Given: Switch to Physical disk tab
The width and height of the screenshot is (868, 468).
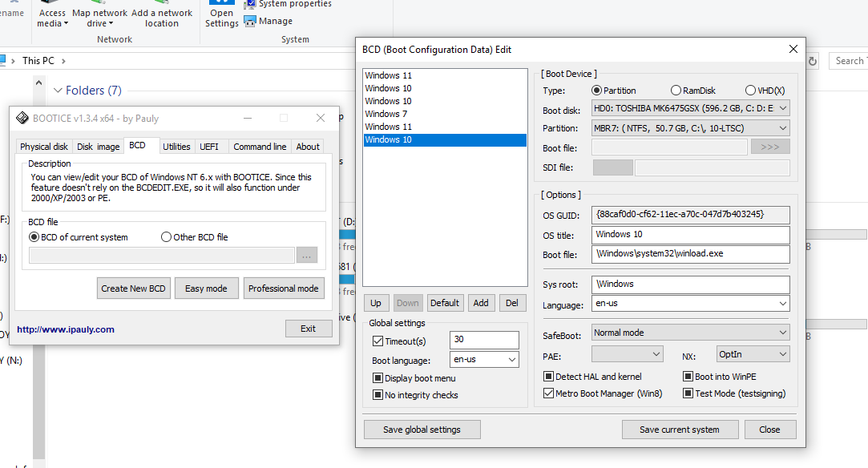Looking at the screenshot, I should tap(44, 147).
